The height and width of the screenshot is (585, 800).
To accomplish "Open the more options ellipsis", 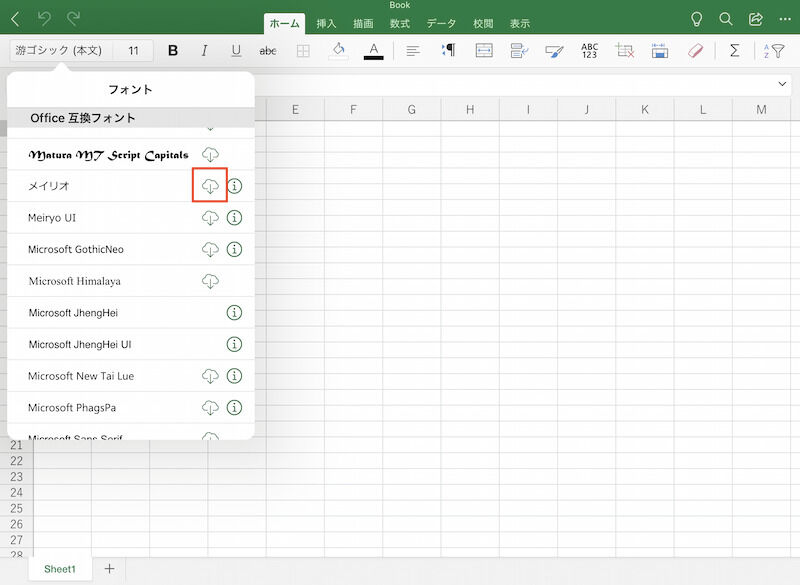I will pyautogui.click(x=785, y=19).
